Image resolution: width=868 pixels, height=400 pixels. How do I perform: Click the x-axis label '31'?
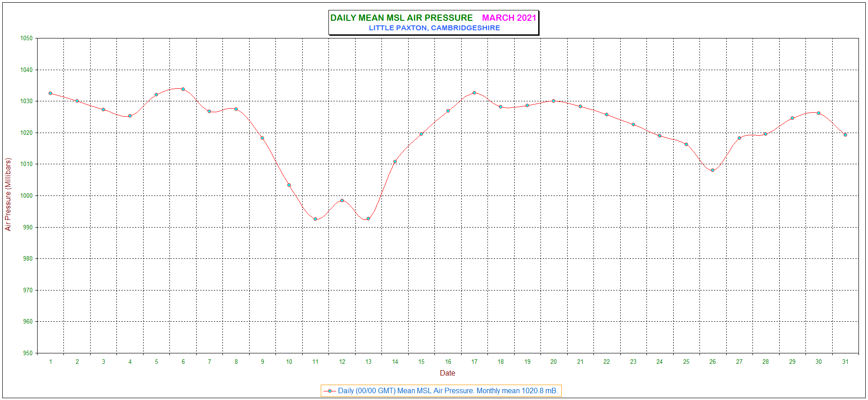[845, 362]
